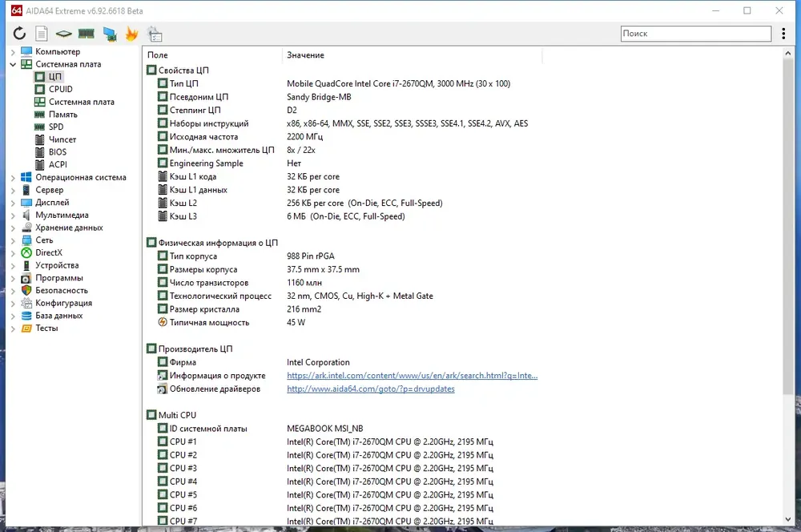The height and width of the screenshot is (532, 801).
Task: Click the calendar report wizard icon
Action: coord(155,34)
